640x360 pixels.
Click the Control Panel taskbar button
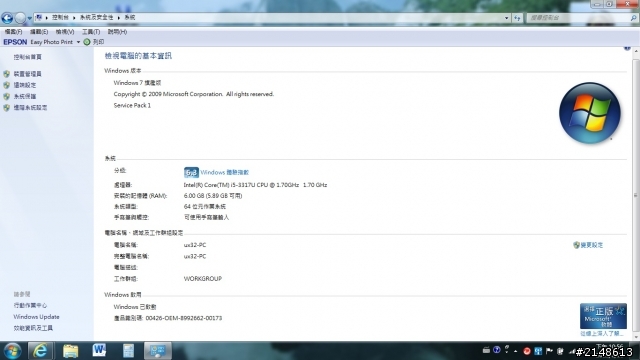click(158, 351)
